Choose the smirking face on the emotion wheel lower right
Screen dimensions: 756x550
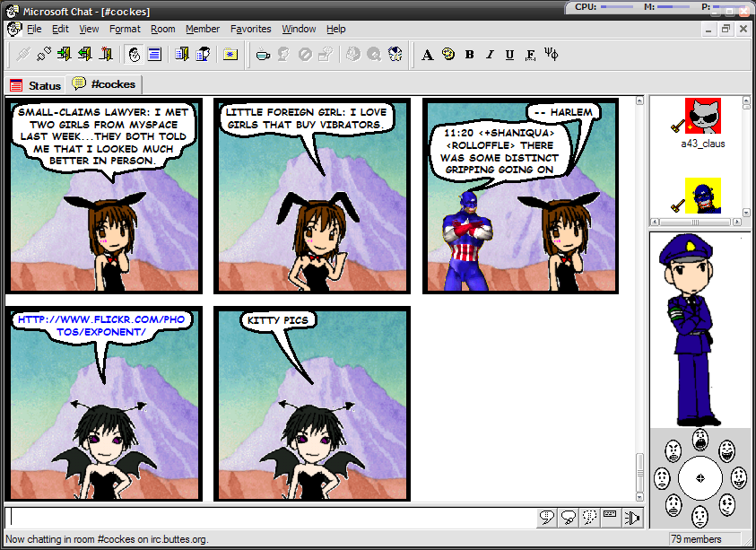pos(726,504)
